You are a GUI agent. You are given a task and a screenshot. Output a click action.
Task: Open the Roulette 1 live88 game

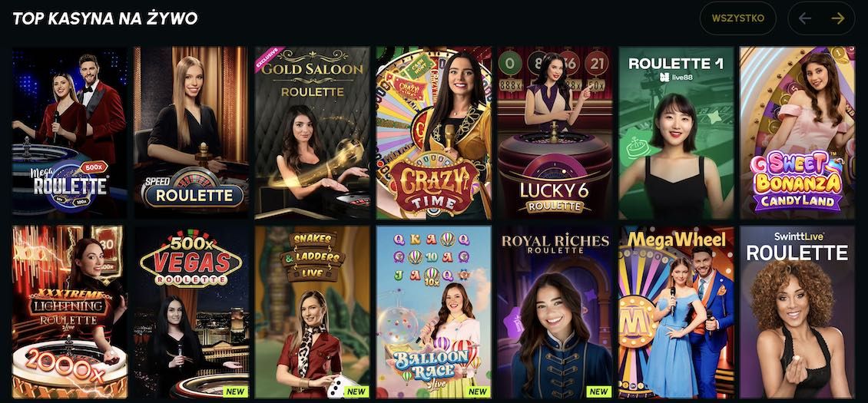click(x=676, y=133)
